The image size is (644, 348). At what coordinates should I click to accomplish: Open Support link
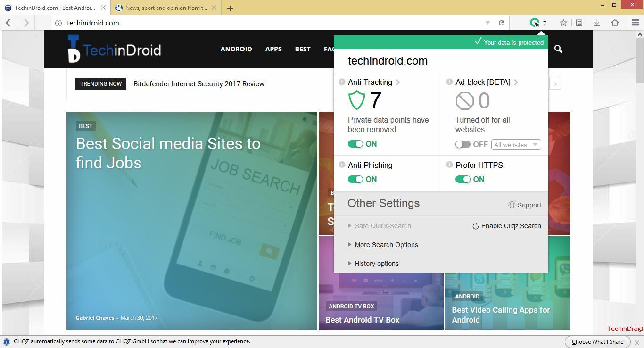[525, 205]
